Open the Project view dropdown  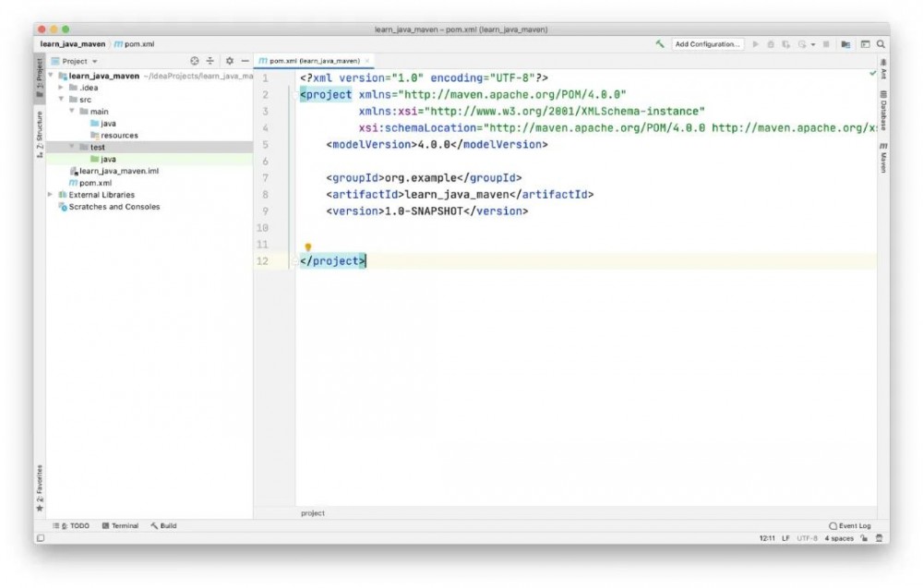click(x=80, y=61)
